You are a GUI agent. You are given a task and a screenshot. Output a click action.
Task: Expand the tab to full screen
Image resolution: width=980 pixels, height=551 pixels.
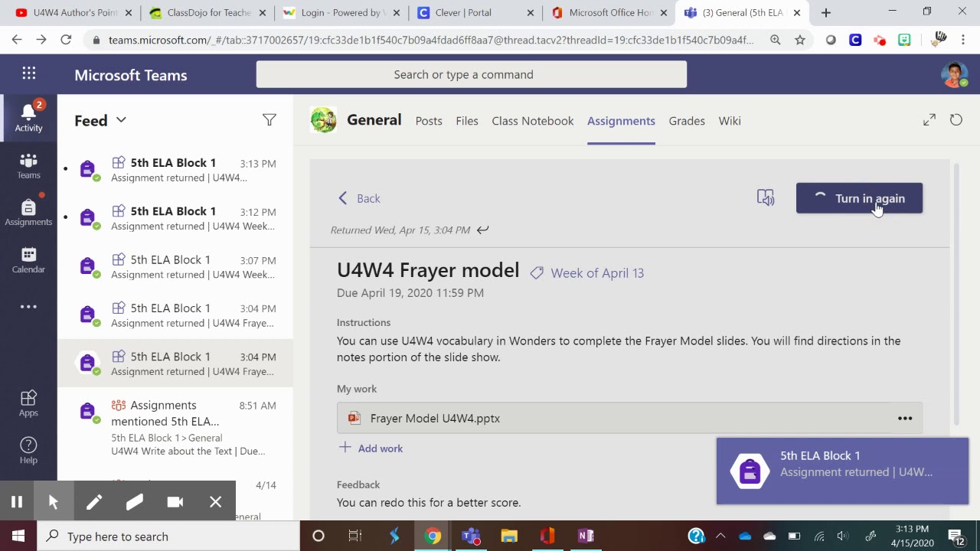[x=929, y=120]
